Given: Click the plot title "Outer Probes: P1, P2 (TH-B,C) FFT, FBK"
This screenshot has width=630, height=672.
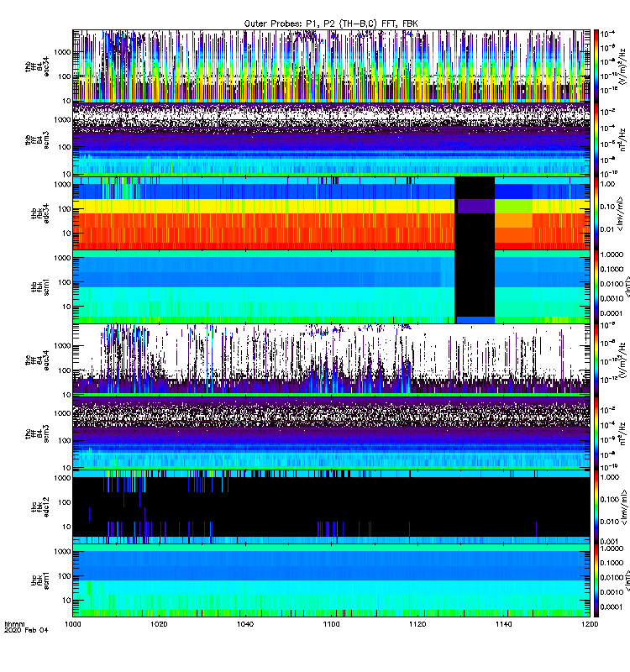Looking at the screenshot, I should coord(331,24).
